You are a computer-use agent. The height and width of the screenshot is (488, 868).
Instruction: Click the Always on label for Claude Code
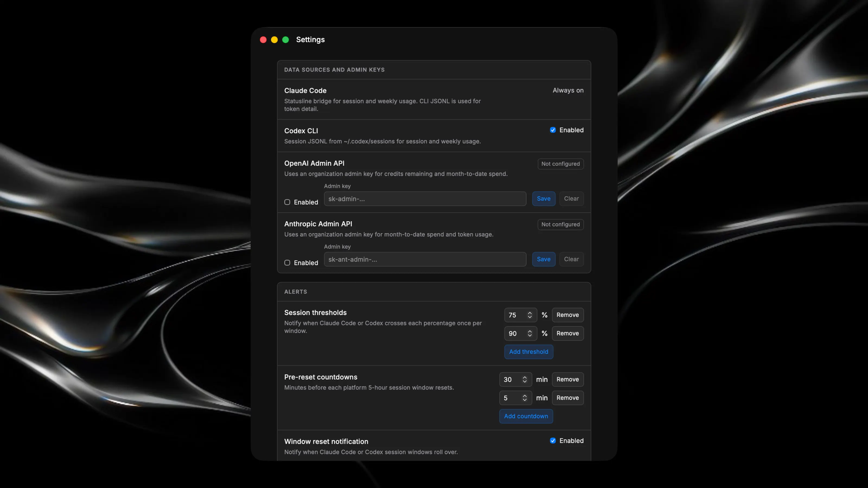point(568,90)
